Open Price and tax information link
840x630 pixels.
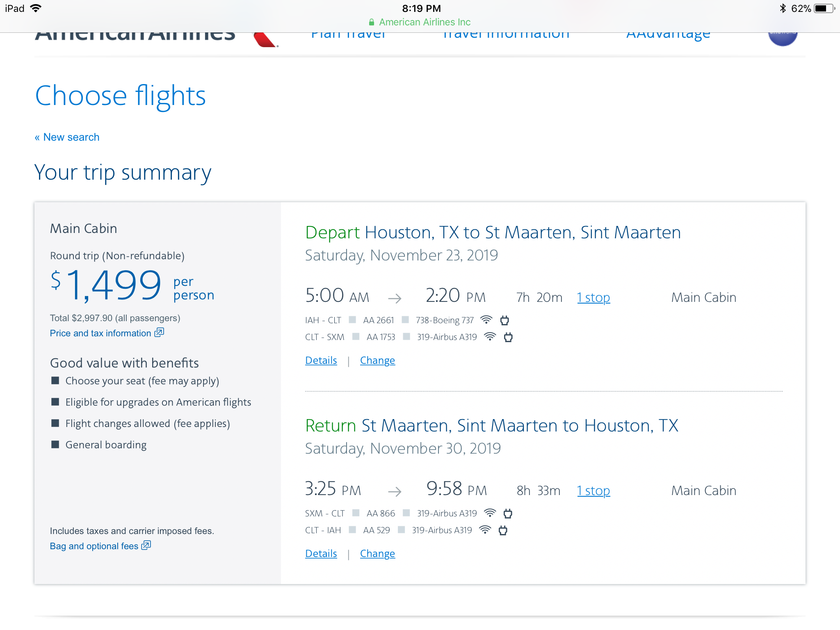100,333
